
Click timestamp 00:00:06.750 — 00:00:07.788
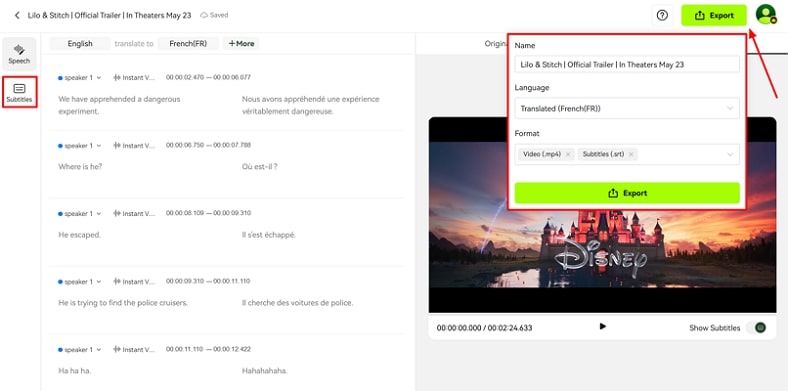(208, 145)
